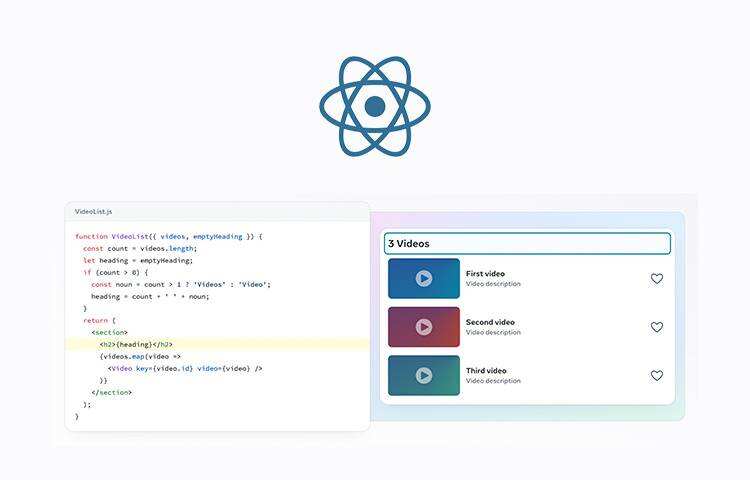
Task: Open the "Second video" title link
Action: tap(490, 322)
